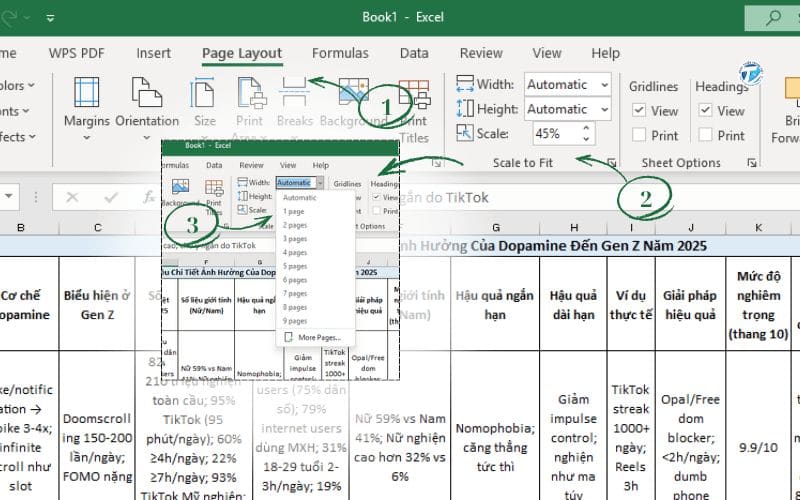Expand the arrow under Margins
This screenshot has height=500, width=800.
pos(86,137)
